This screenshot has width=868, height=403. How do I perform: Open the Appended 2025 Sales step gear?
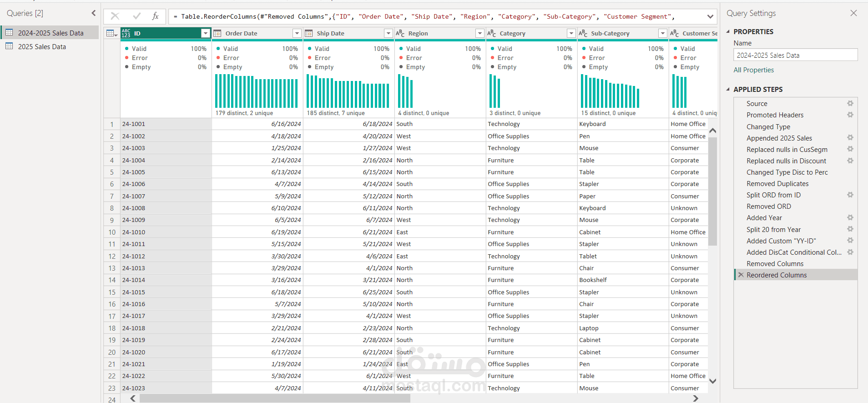[x=850, y=137]
